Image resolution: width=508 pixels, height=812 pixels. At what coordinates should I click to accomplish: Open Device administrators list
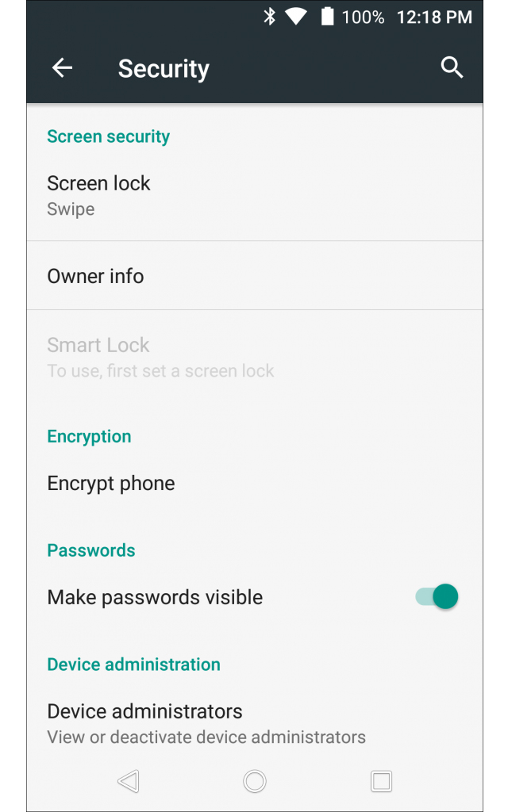coord(144,722)
